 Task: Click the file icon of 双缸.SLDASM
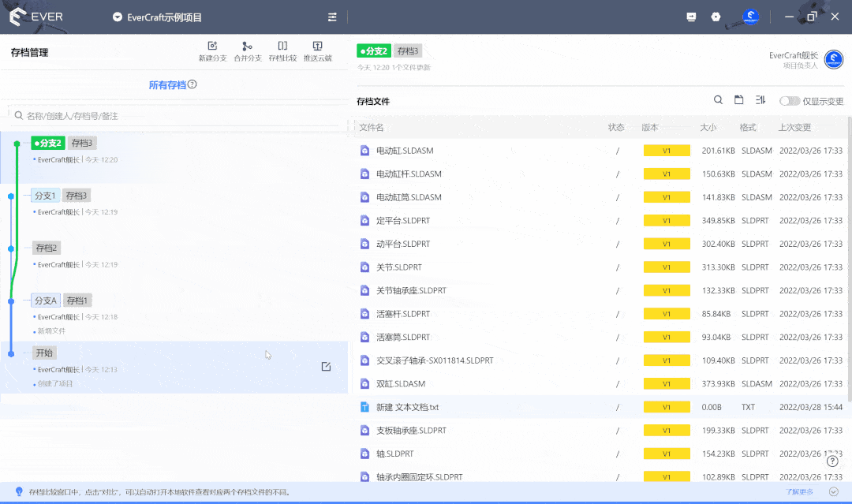pyautogui.click(x=365, y=384)
